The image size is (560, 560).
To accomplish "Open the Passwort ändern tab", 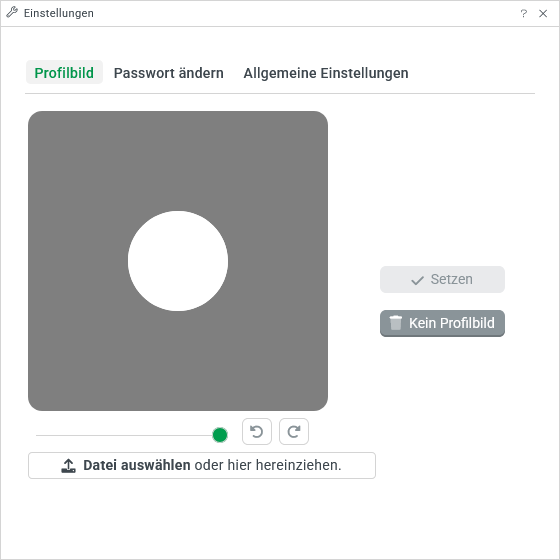I will pyautogui.click(x=169, y=73).
